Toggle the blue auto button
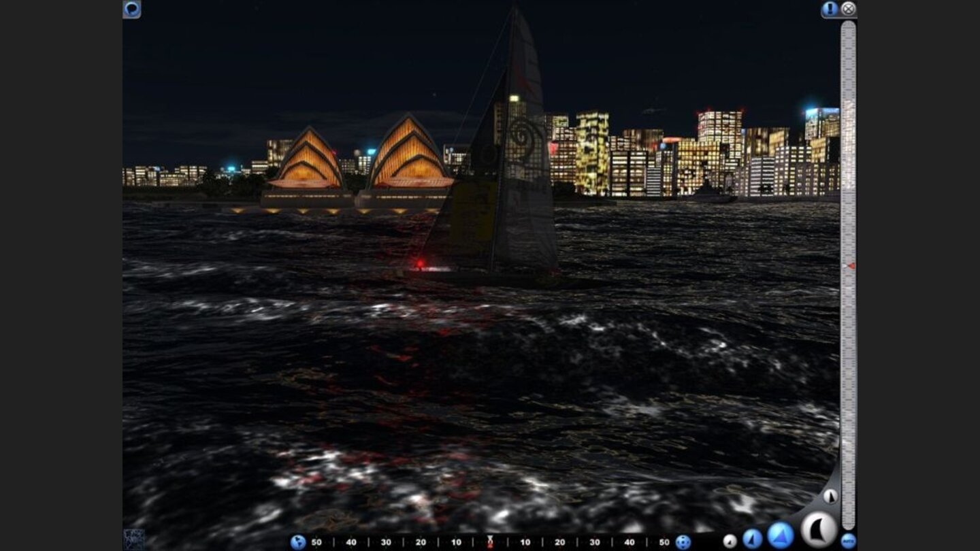 point(848,541)
